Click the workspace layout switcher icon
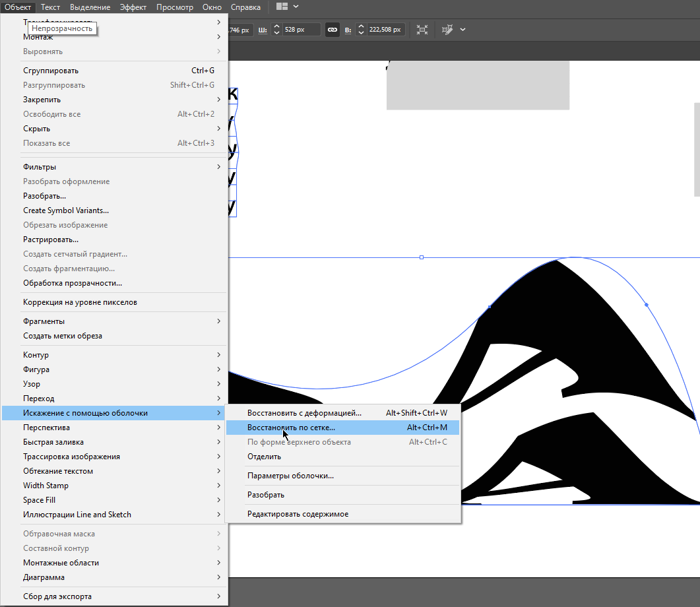700x607 pixels. coord(282,7)
